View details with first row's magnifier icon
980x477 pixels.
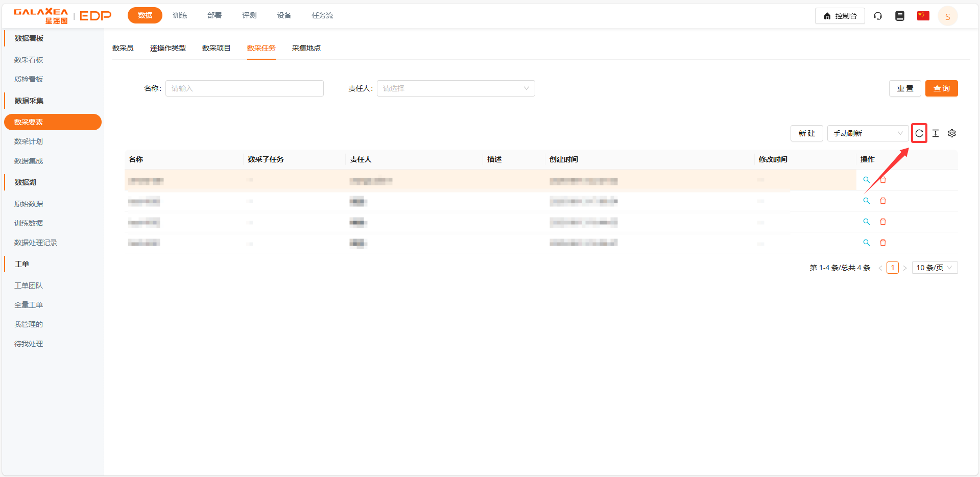(866, 180)
